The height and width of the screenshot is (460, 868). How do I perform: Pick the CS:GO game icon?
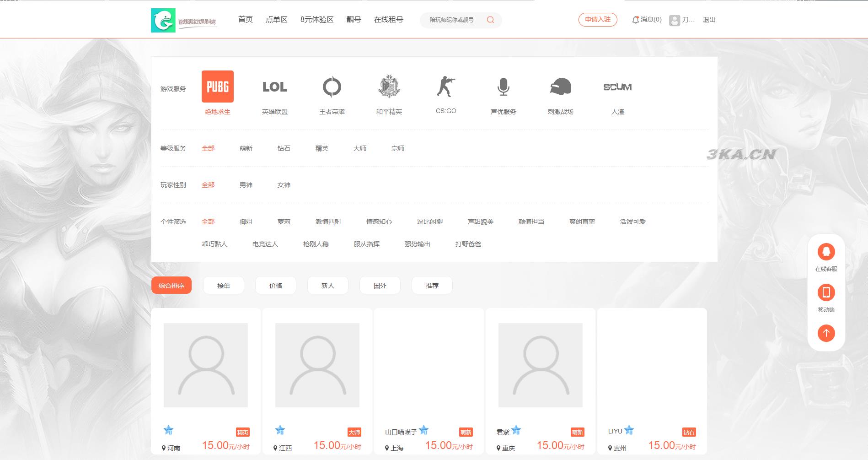[446, 87]
